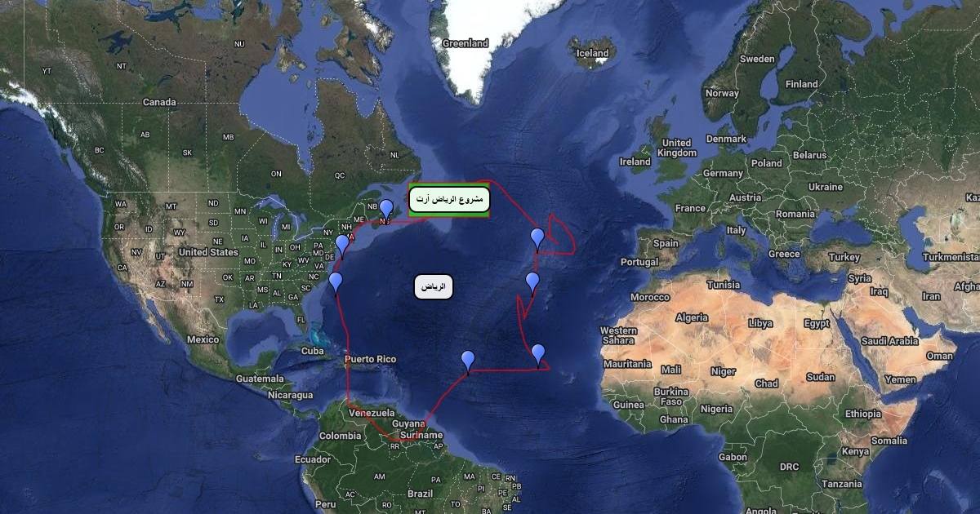This screenshot has width=980, height=514.
Task: Select the blue marker west of Morocco
Action: click(x=532, y=282)
